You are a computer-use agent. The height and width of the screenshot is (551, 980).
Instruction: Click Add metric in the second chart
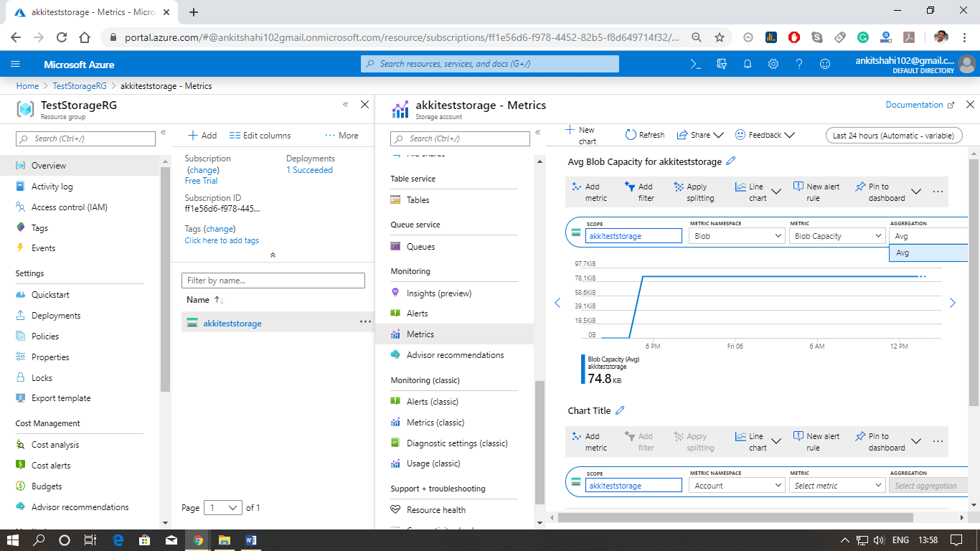tap(589, 442)
